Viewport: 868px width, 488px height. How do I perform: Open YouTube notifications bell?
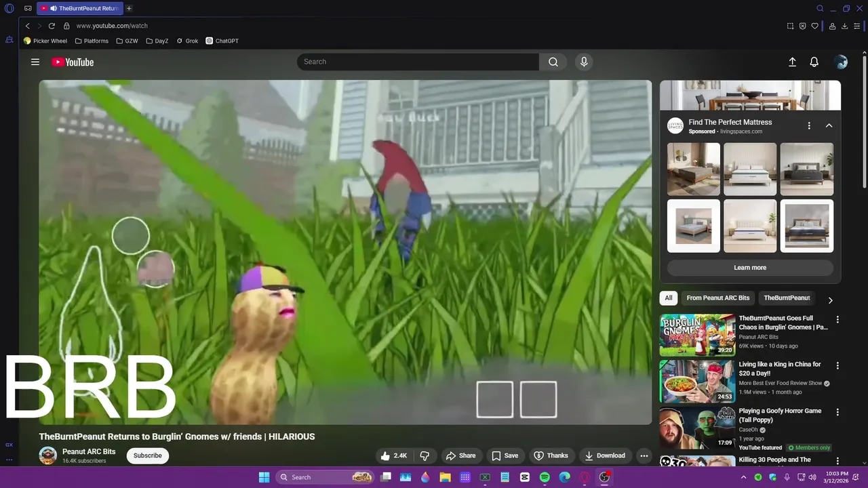(x=814, y=62)
